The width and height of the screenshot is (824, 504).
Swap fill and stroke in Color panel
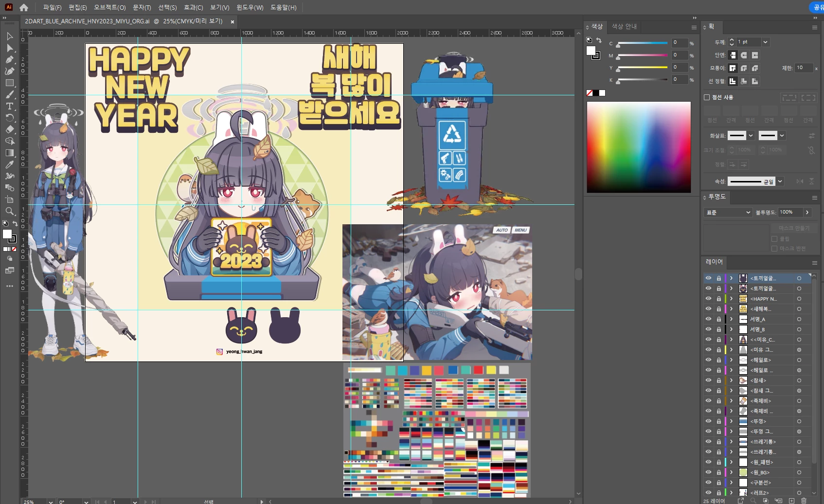tap(599, 40)
